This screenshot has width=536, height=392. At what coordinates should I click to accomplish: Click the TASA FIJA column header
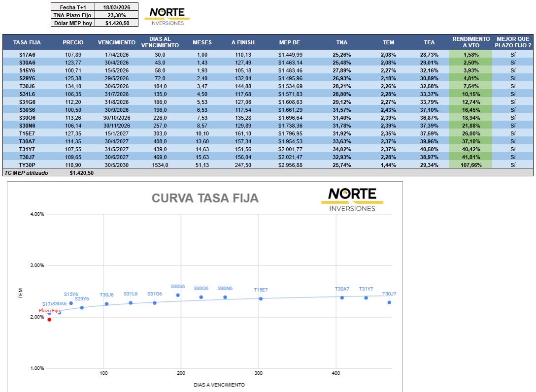point(27,42)
